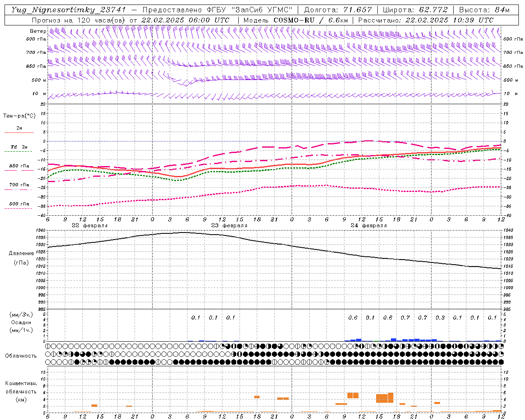The width and height of the screenshot is (525, 420).
Task: Click the 'Ветер' wind panel label
Action: (x=38, y=31)
